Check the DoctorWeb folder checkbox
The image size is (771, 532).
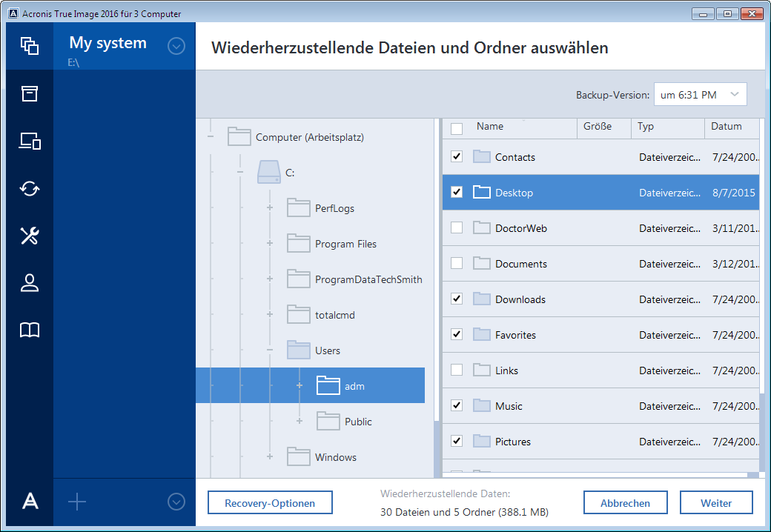(x=457, y=227)
